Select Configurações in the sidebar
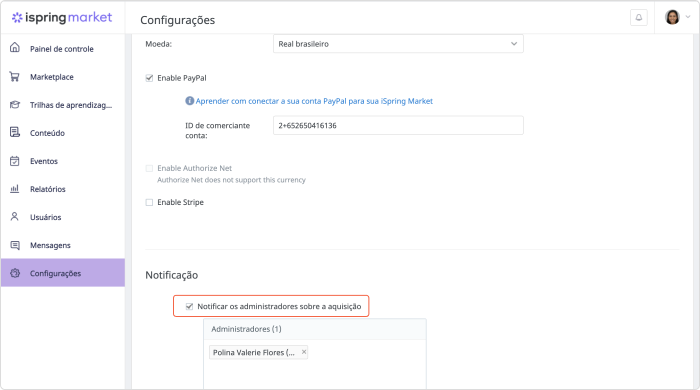The width and height of the screenshot is (700, 390). point(62,273)
